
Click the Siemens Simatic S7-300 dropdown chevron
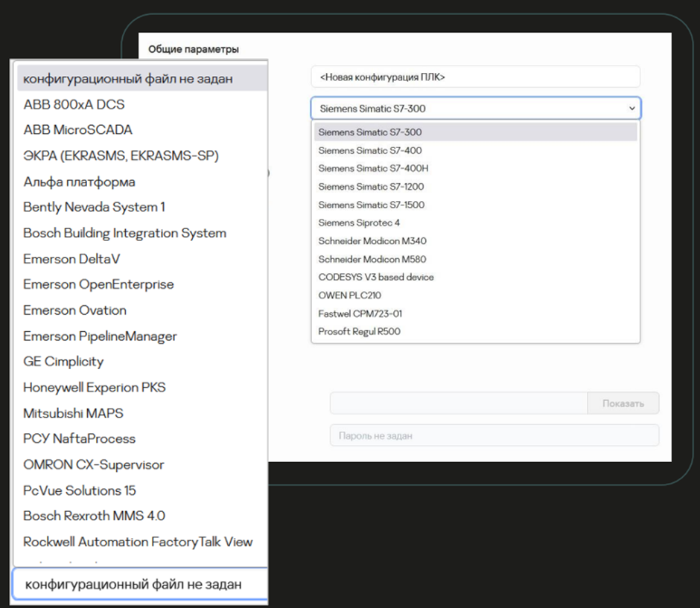[631, 109]
